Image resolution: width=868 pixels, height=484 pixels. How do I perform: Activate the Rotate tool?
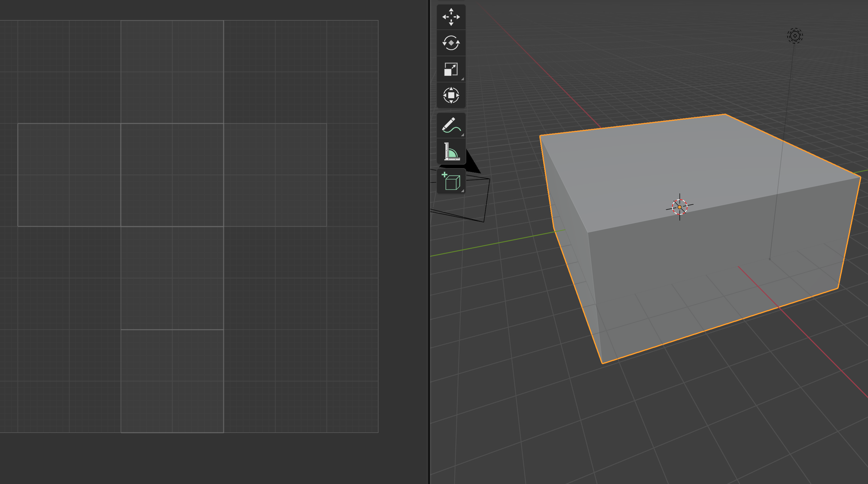(x=451, y=43)
